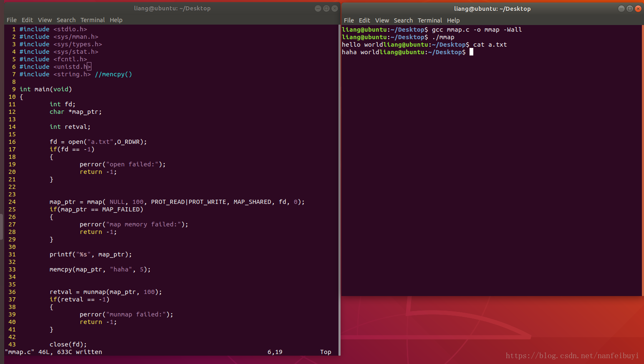This screenshot has height=364, width=644.
Task: Click the 'char *map_ptr;' declaration
Action: coord(76,112)
